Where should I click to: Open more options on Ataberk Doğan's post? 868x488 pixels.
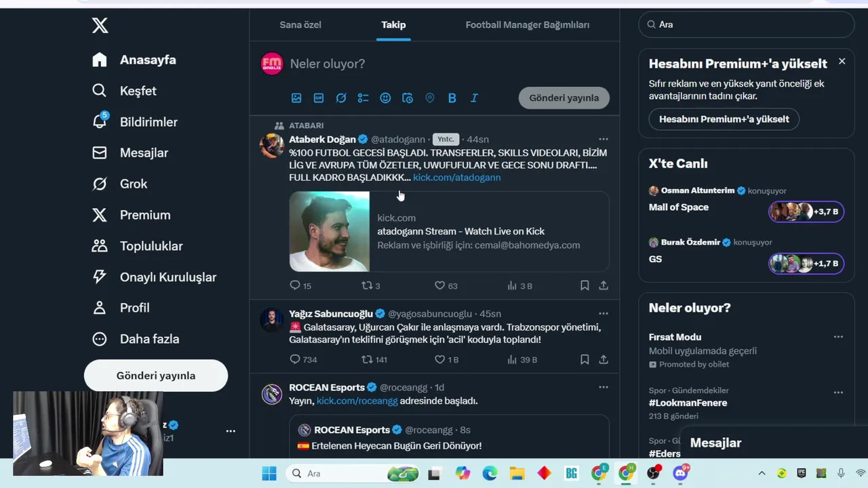[x=604, y=139]
